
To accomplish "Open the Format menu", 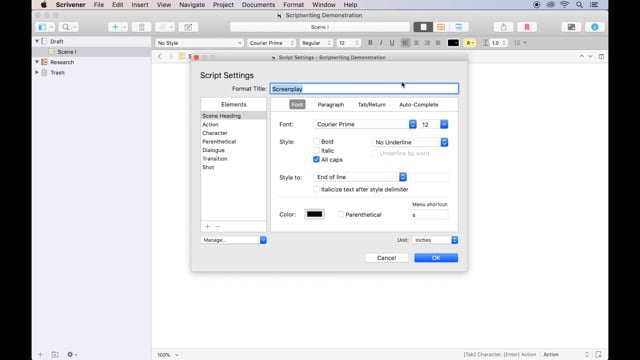I will pos(293,5).
